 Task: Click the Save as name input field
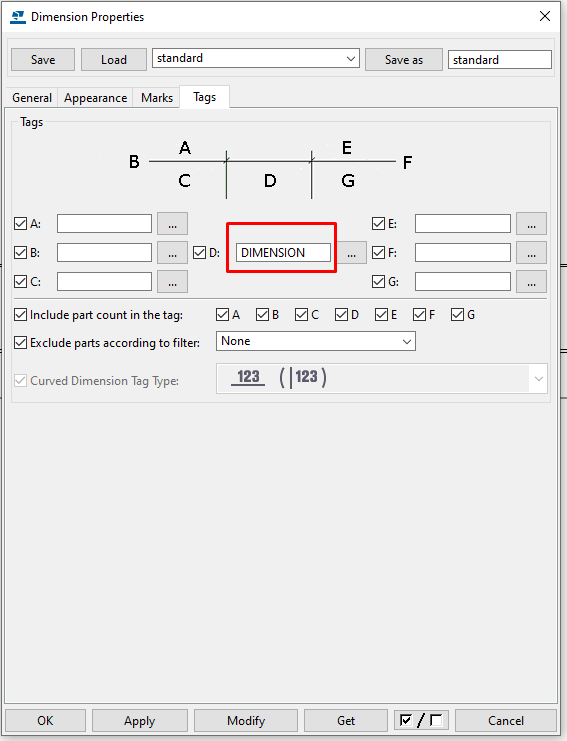[500, 60]
